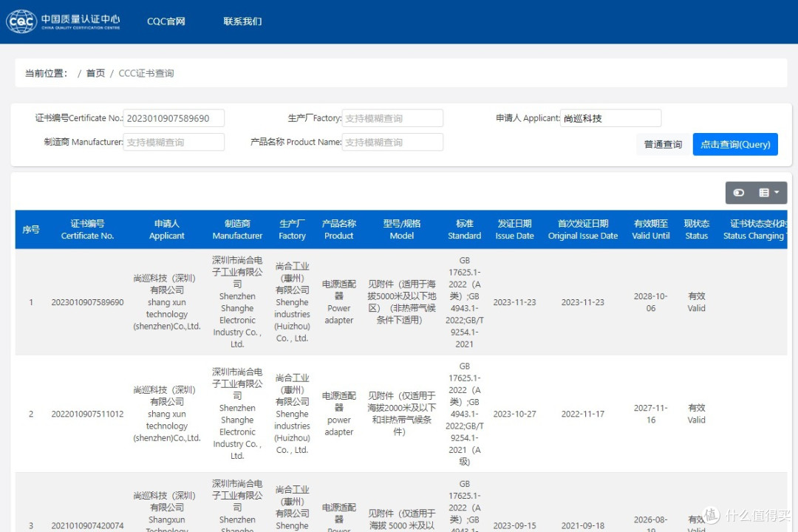This screenshot has width=798, height=532.
Task: Select issue date 2023-10-27 cell
Action: click(x=514, y=414)
